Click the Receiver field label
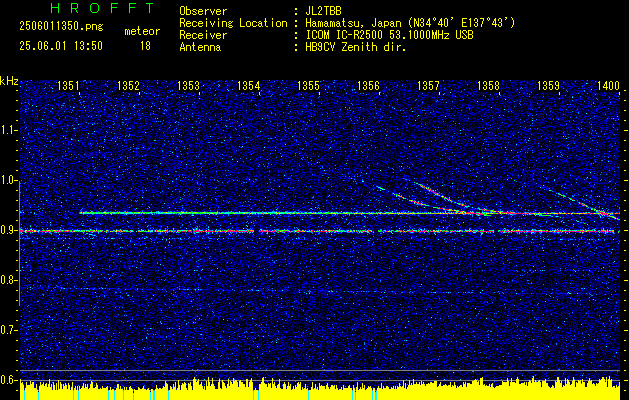Viewport: 629px width, 400px height. (x=203, y=35)
